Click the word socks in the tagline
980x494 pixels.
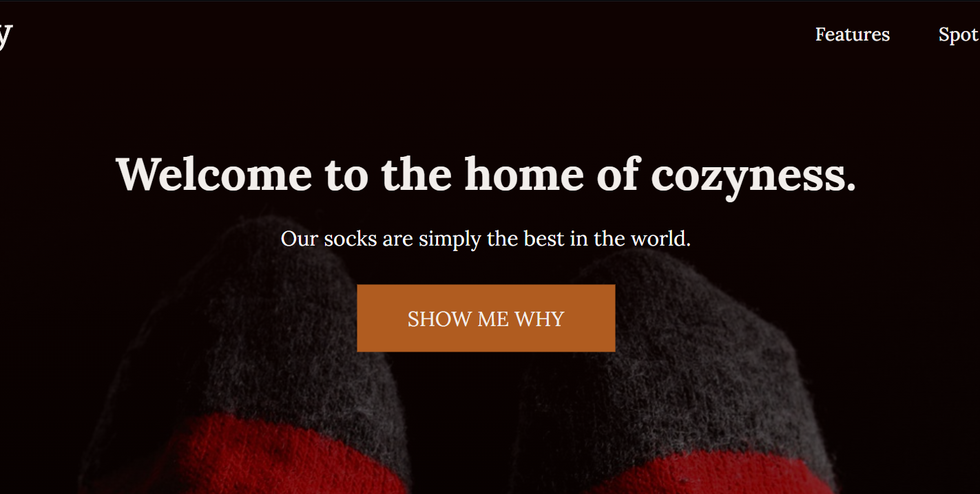pos(350,239)
